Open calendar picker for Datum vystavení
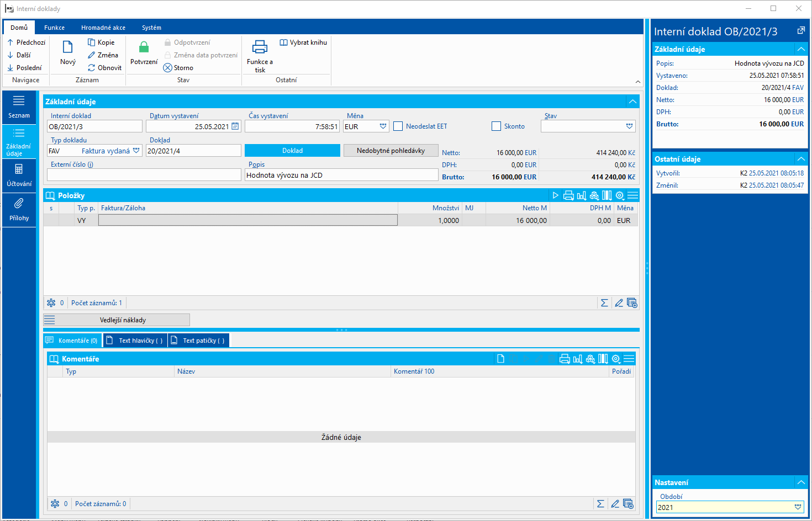The image size is (812, 521). (235, 126)
